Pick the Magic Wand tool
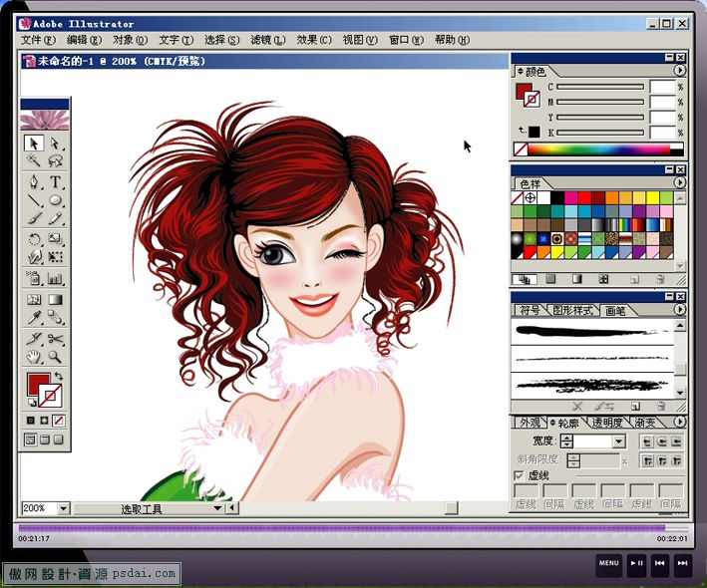 [34, 160]
